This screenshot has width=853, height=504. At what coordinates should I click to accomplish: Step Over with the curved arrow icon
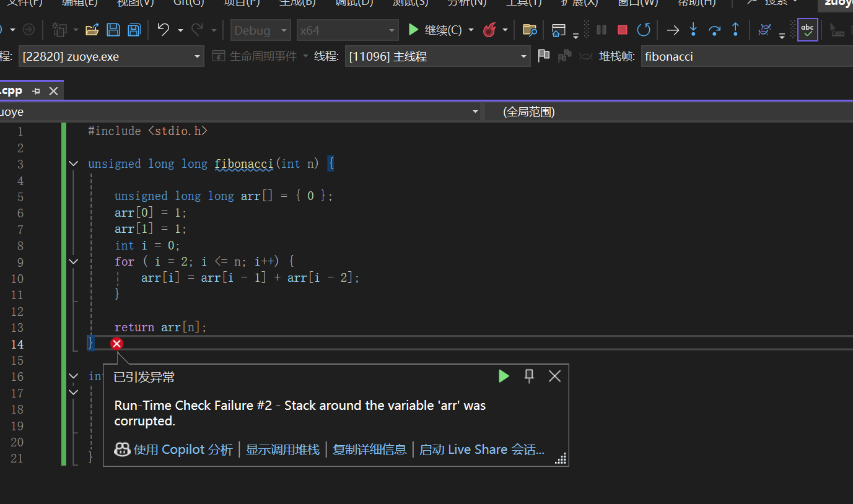click(714, 30)
